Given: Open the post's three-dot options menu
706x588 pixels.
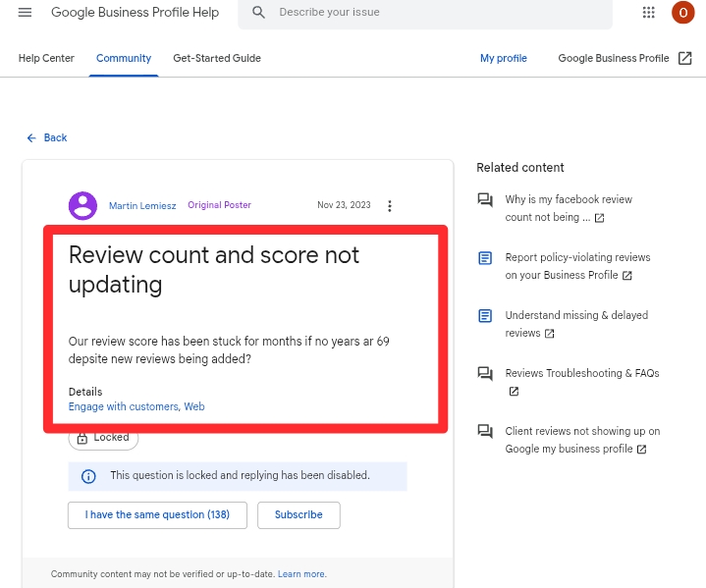Looking at the screenshot, I should (x=390, y=206).
